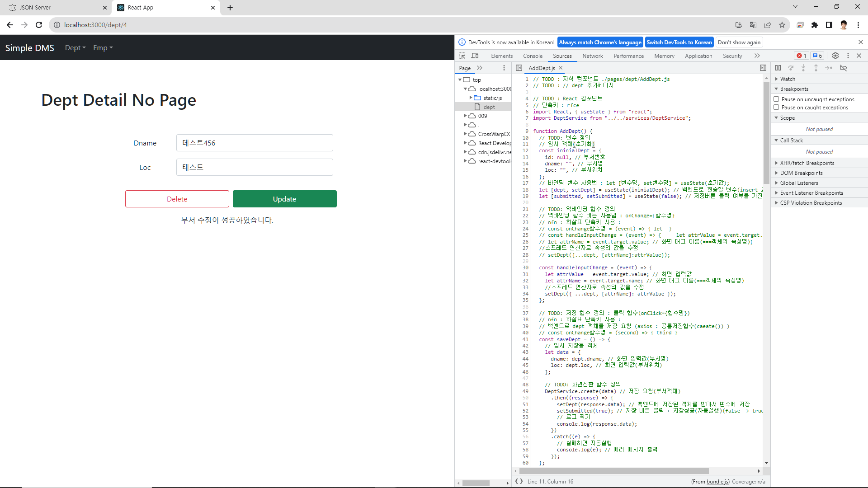This screenshot has width=868, height=488.
Task: Click the green Update button
Action: pos(284,199)
